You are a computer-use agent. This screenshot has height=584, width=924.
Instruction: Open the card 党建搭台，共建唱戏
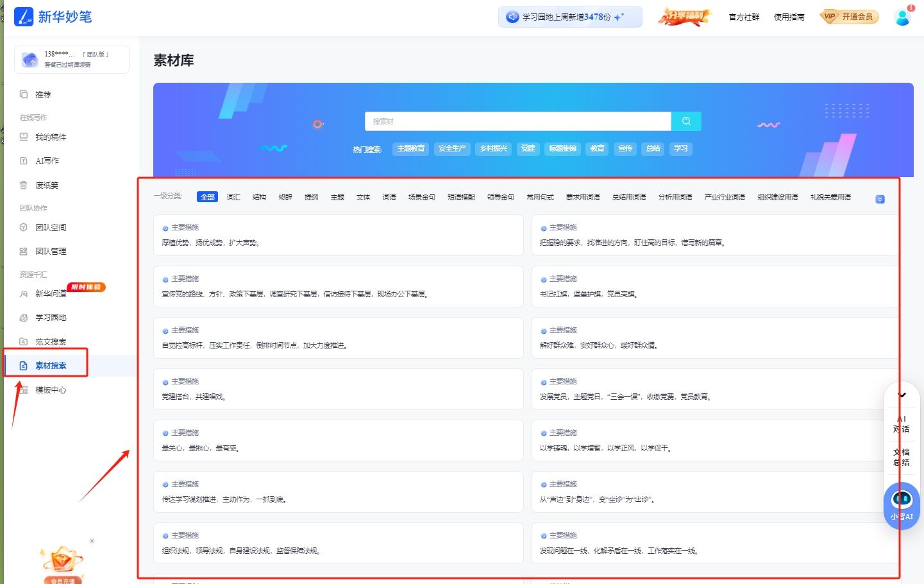click(339, 390)
